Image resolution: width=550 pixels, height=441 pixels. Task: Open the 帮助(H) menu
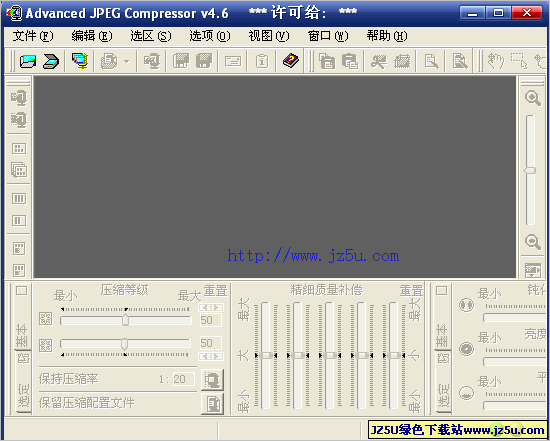[x=387, y=36]
